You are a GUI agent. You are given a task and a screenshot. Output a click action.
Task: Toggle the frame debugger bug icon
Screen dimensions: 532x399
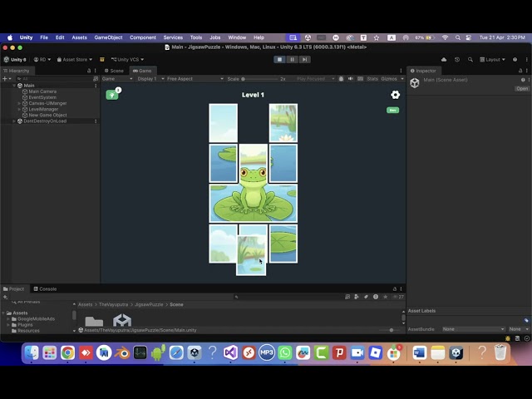pyautogui.click(x=341, y=79)
